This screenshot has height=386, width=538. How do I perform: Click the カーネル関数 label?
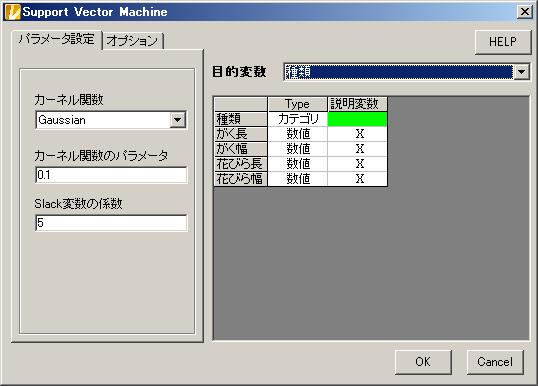pos(69,100)
